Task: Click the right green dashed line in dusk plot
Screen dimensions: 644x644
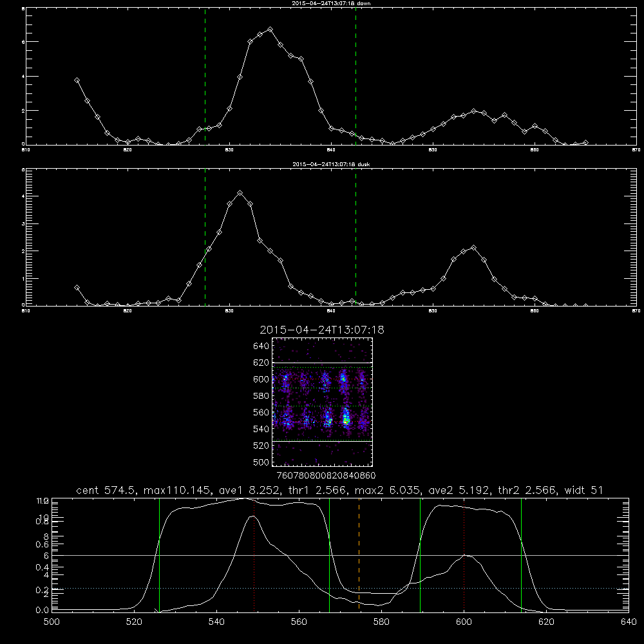Action: [x=355, y=238]
